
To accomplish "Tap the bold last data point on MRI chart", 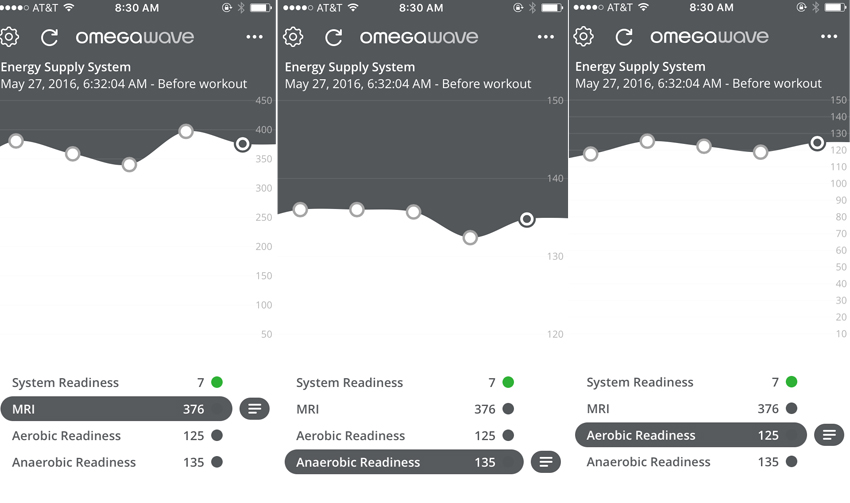I will [242, 144].
